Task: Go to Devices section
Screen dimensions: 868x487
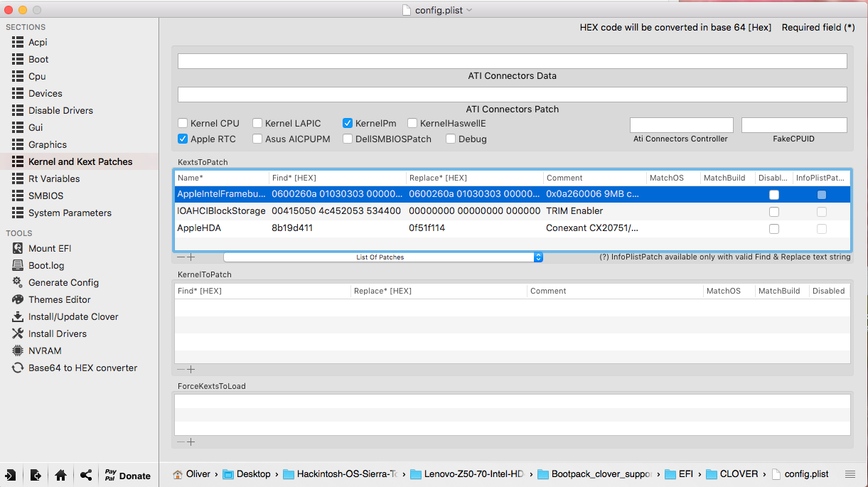Action: click(x=45, y=93)
